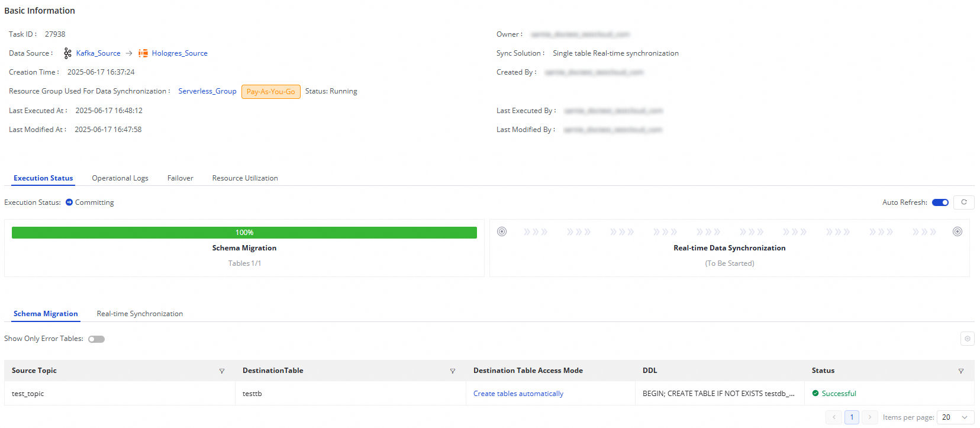Select the Real-time Synchronization sub-tab
The image size is (980, 428).
tap(140, 314)
